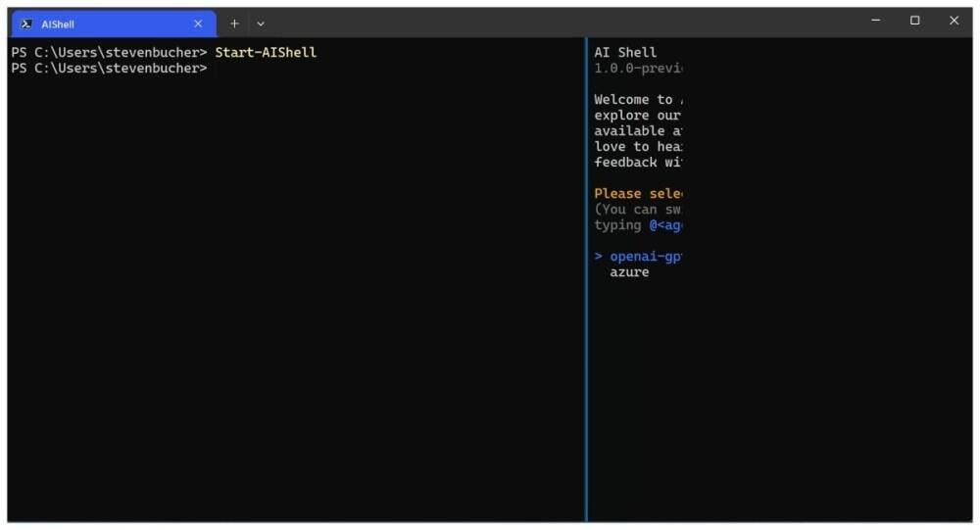Click the 1.0.0-preview version text

[637, 69]
